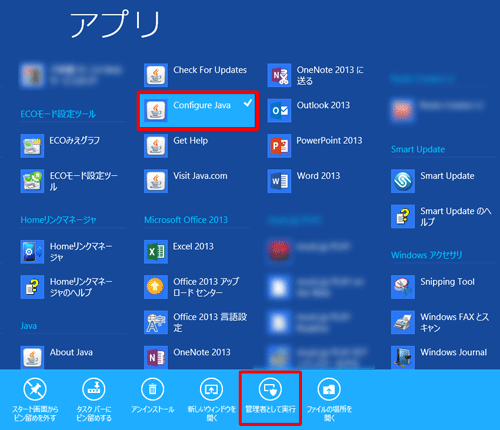Open the About Java icon
Screen dimensions: 500x430
click(x=32, y=357)
